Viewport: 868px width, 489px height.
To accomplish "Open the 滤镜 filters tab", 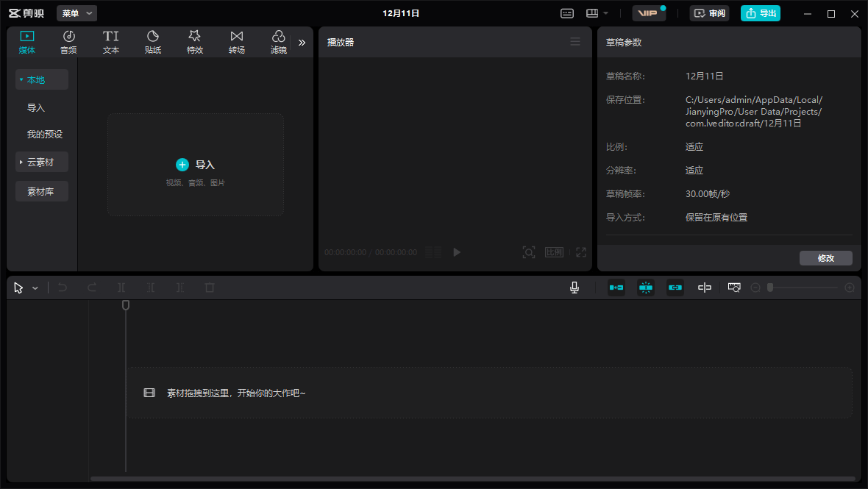I will coord(279,42).
